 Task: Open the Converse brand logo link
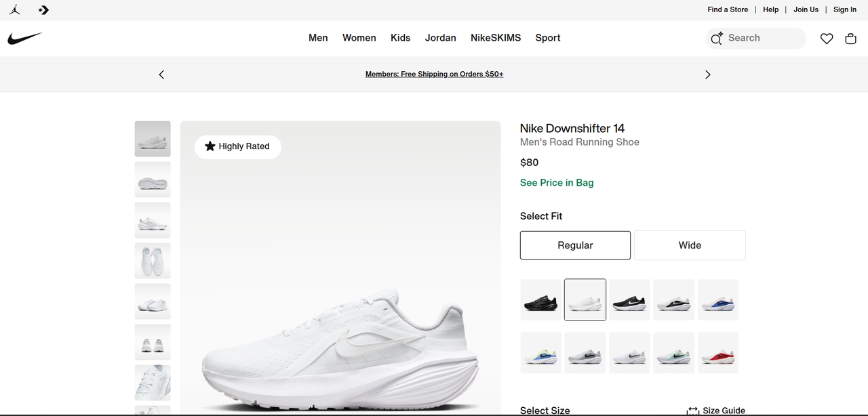[x=44, y=9]
